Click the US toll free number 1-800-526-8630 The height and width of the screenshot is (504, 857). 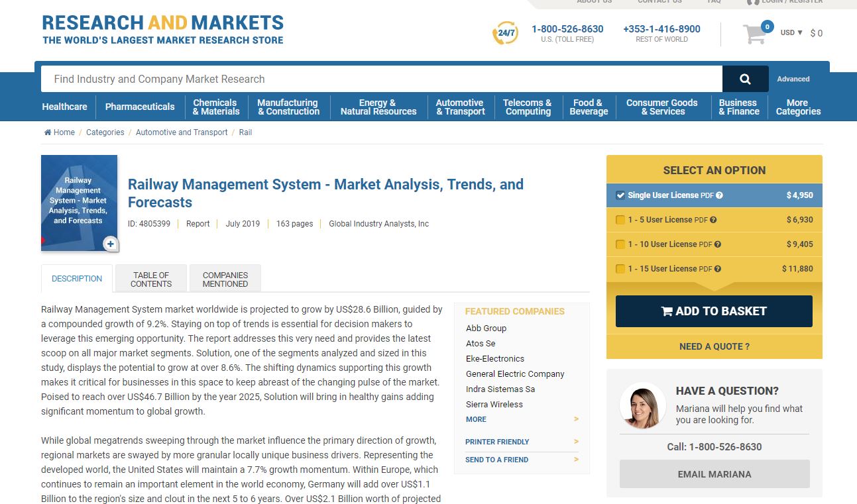coord(567,29)
